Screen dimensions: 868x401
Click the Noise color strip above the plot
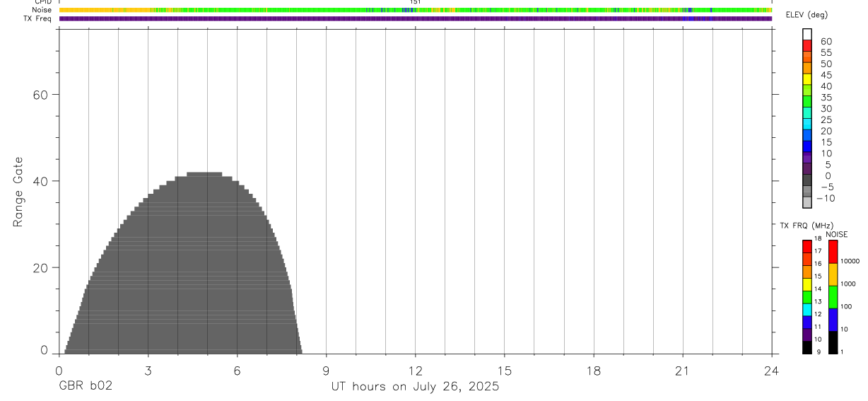[415, 10]
